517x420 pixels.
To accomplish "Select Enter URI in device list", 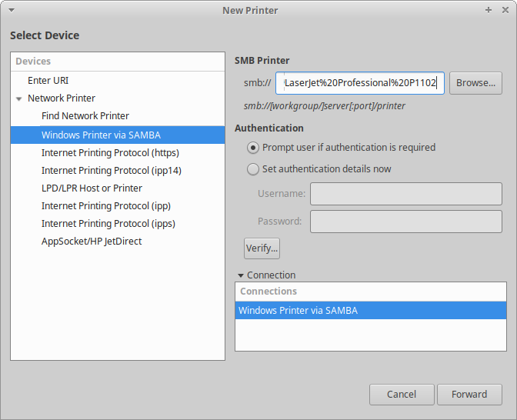I will tap(48, 80).
